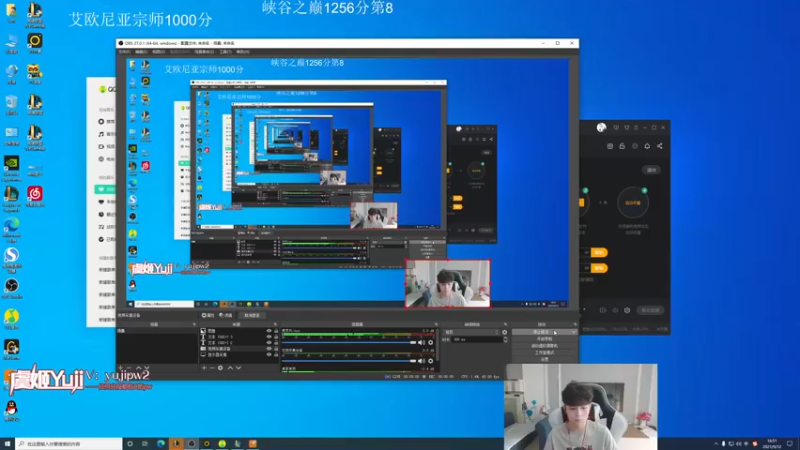Viewport: 800px width, 450px height.
Task: Open settings gear of second mixer channel
Action: pyautogui.click(x=431, y=361)
